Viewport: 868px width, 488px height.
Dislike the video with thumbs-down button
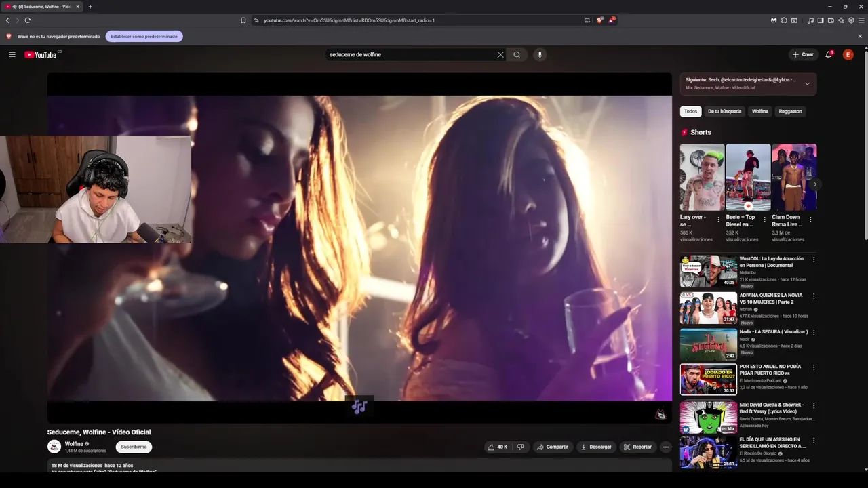[x=520, y=447]
